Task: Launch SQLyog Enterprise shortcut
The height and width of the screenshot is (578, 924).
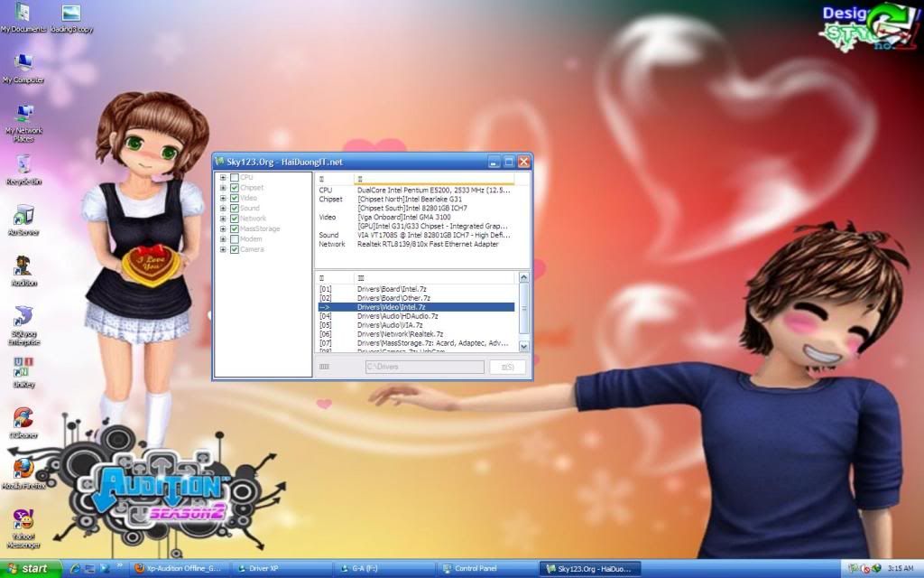Action: coord(23,325)
